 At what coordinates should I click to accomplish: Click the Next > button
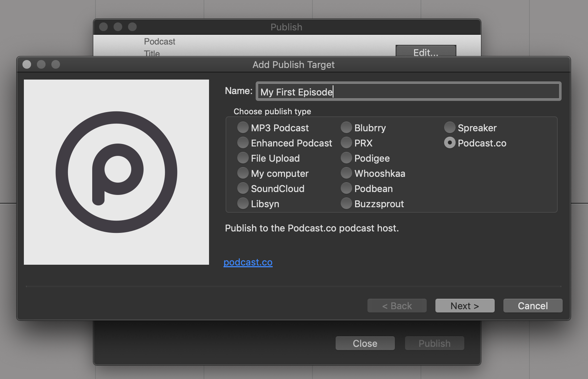tap(465, 306)
